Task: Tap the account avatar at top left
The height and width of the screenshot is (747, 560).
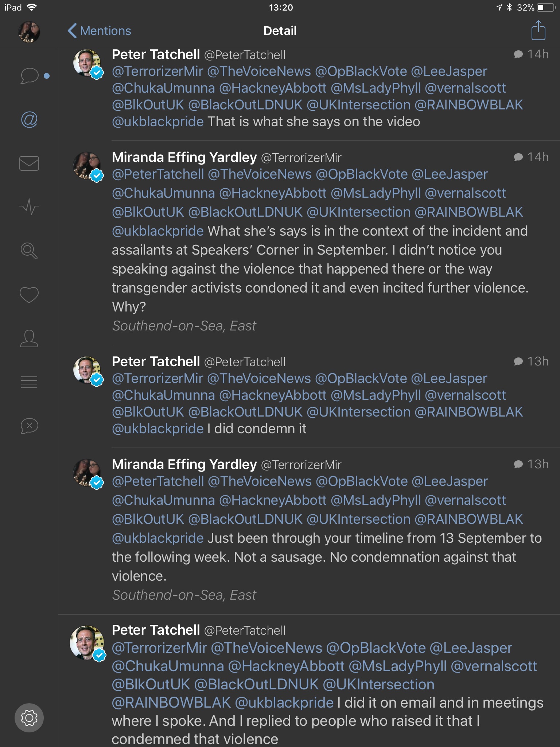Action: 29,32
